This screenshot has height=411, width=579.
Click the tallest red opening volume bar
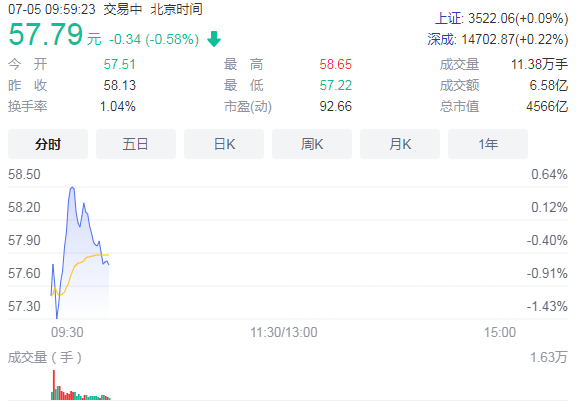coord(54,385)
